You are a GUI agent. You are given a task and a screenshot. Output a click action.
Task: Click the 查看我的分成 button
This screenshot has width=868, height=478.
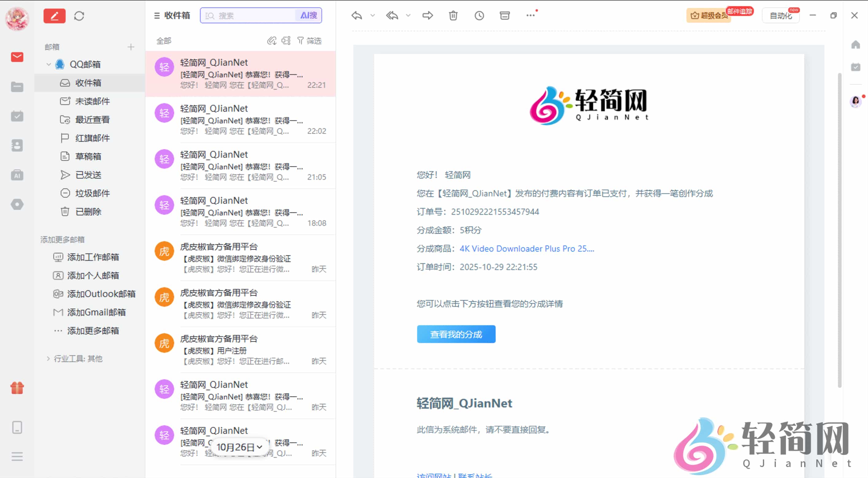[456, 334]
